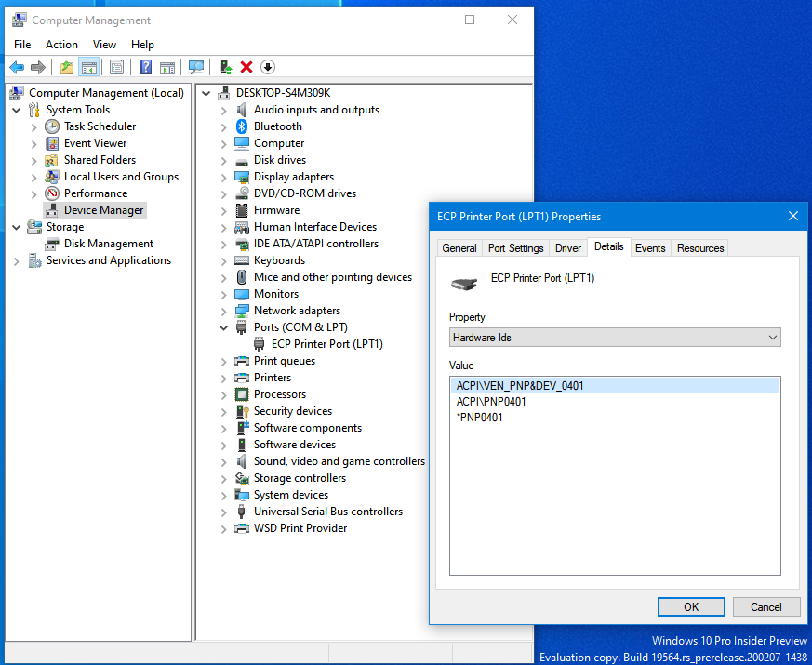812x665 pixels.
Task: Open the Hardware Ids property dropdown
Action: click(615, 338)
